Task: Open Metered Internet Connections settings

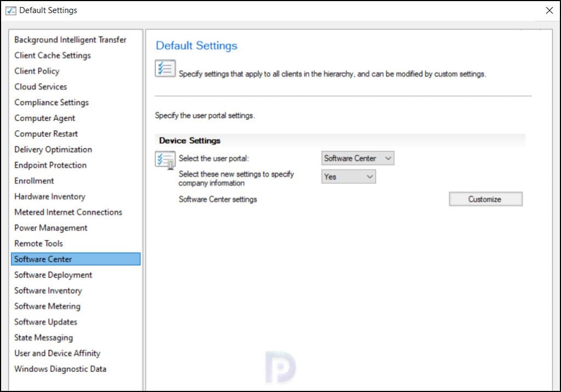Action: pos(68,212)
